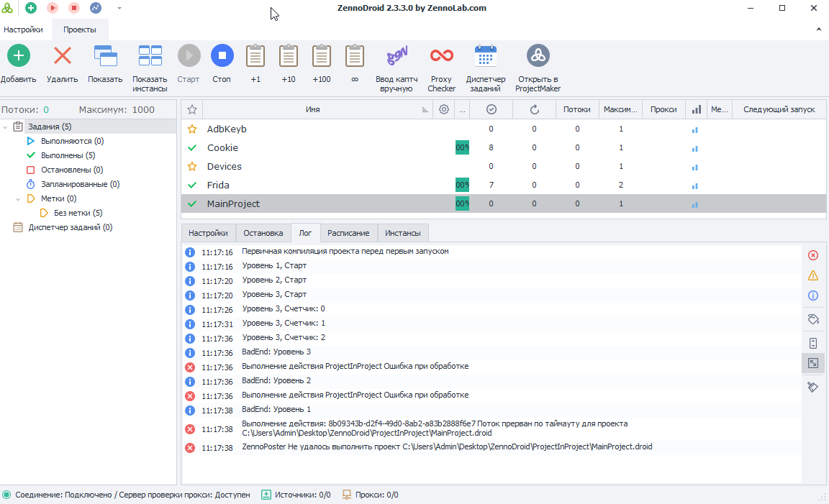Switch to the Настройки ribbon tab
829x504 pixels.
tap(23, 29)
